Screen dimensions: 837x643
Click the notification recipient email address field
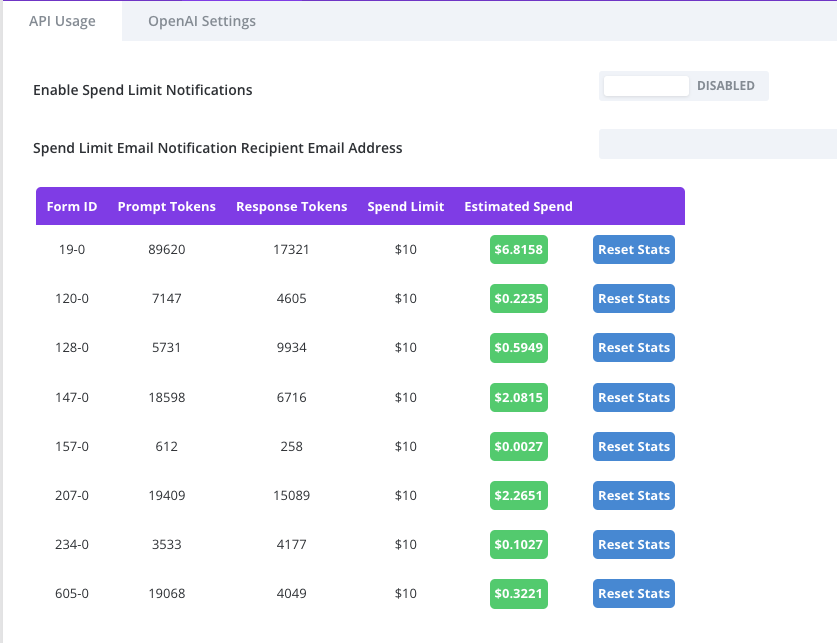[x=717, y=144]
